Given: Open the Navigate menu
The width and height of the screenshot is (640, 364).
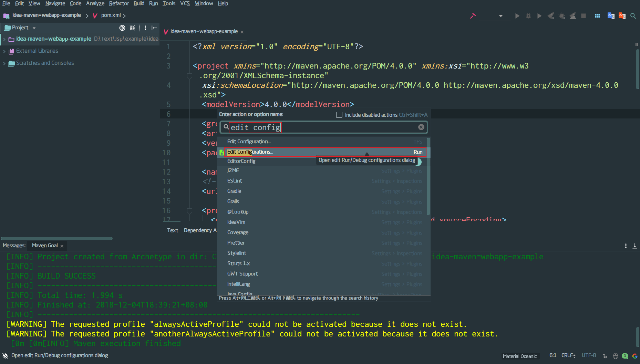Looking at the screenshot, I should 55,3.
